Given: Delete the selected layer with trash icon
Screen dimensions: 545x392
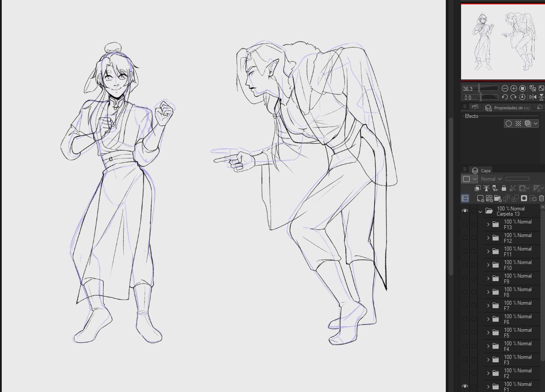Looking at the screenshot, I should (541, 198).
